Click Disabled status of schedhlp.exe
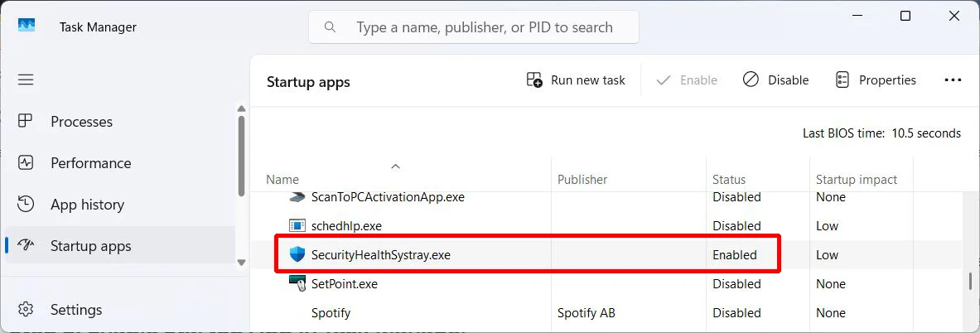 pyautogui.click(x=737, y=225)
